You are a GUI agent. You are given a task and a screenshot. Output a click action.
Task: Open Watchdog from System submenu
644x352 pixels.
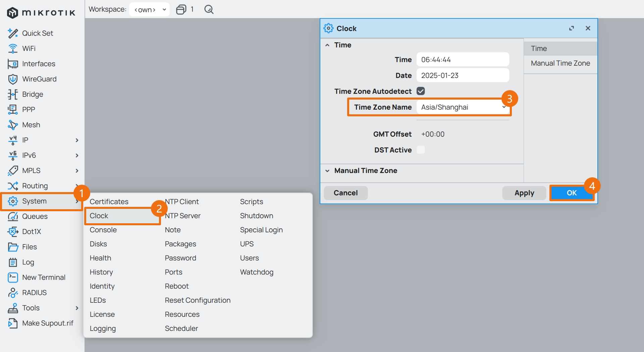tap(257, 272)
